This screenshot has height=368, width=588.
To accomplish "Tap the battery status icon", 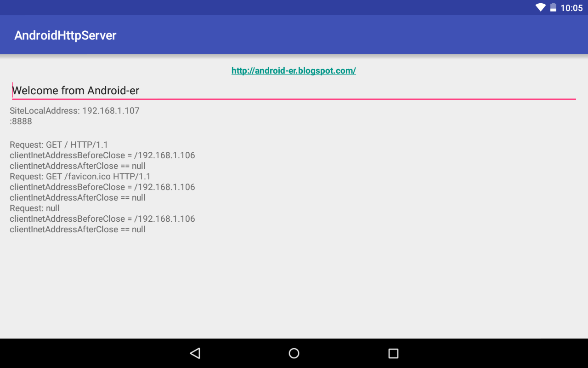I will coord(553,7).
